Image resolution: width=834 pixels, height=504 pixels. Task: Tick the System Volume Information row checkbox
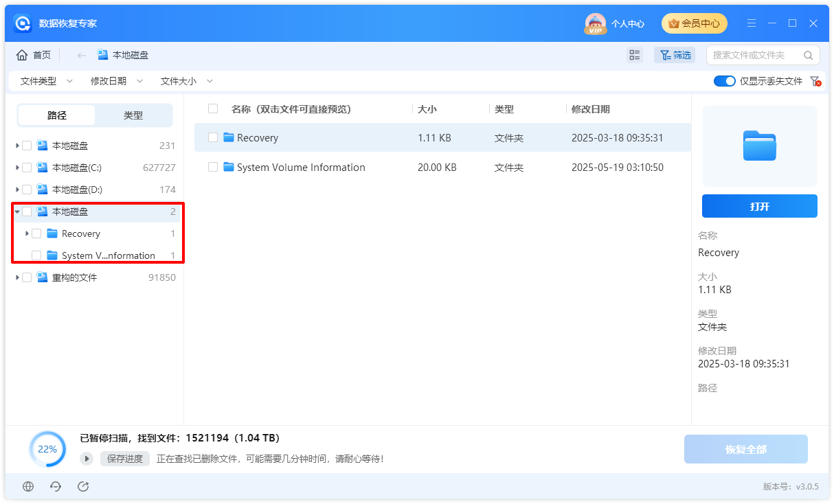pyautogui.click(x=213, y=167)
